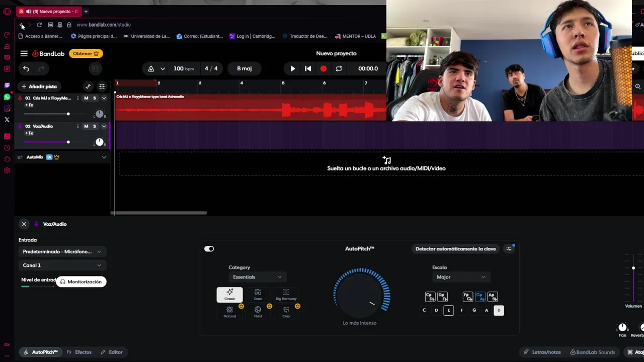Viewport: 644px width, 362px height.
Task: Toggle the AutoPitch on/off switch
Action: click(x=209, y=249)
